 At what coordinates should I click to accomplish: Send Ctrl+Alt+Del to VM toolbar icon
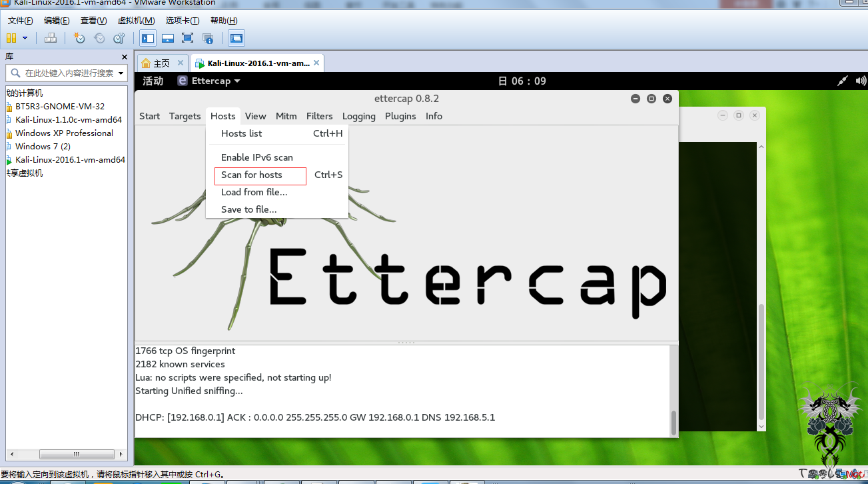(50, 38)
